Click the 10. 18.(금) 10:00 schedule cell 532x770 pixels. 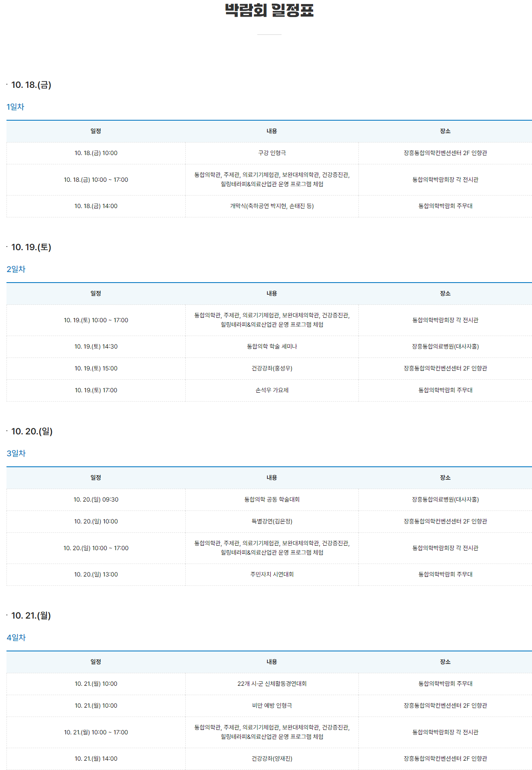[96, 153]
